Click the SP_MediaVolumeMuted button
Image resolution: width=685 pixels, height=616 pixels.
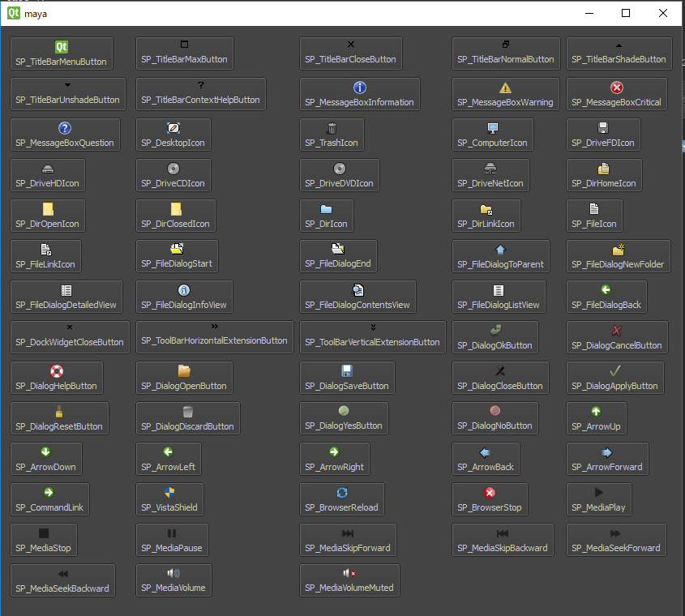tap(349, 580)
